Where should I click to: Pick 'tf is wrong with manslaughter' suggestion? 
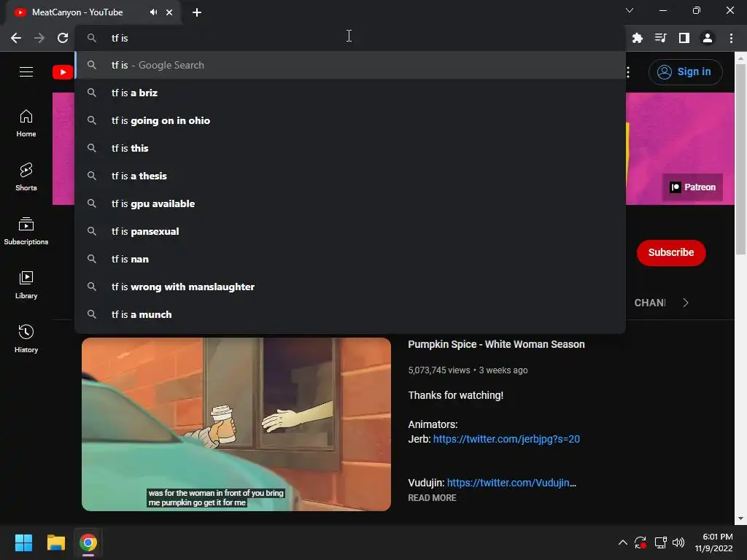click(349, 287)
